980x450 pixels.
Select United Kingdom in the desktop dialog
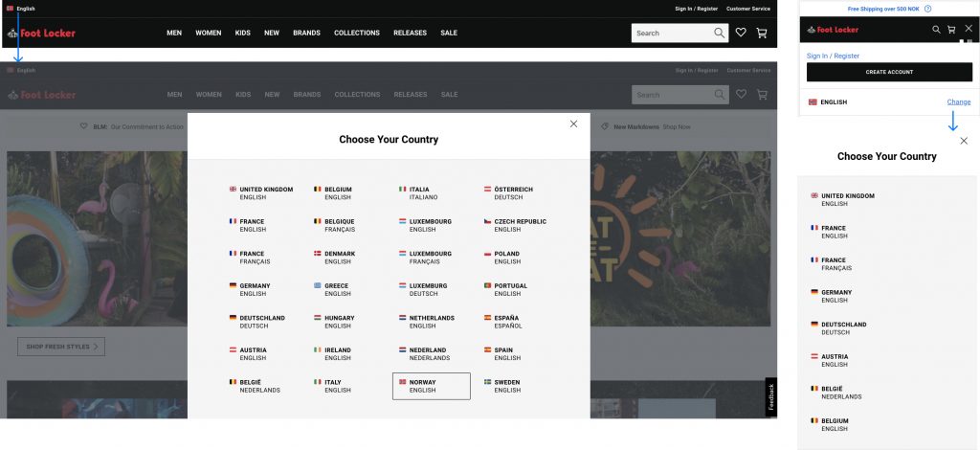tap(261, 193)
